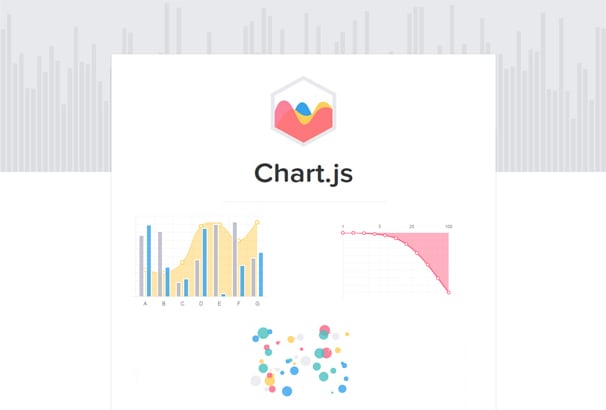Open the colorful bubble chart thumbnail
Viewport: 606px width, 410px height.
point(301,361)
